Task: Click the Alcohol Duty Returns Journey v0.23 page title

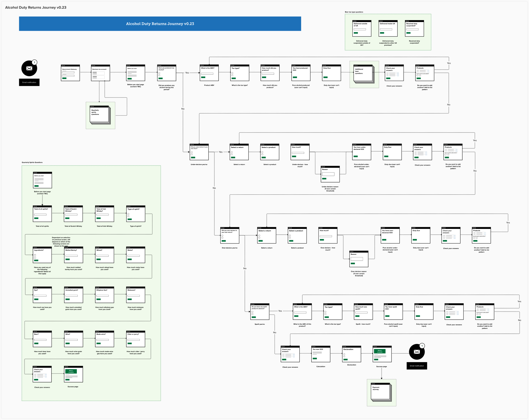Action: (36, 7)
